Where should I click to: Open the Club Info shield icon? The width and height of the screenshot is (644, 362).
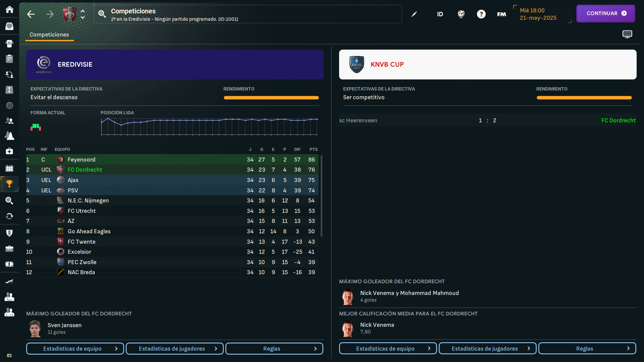point(9,233)
